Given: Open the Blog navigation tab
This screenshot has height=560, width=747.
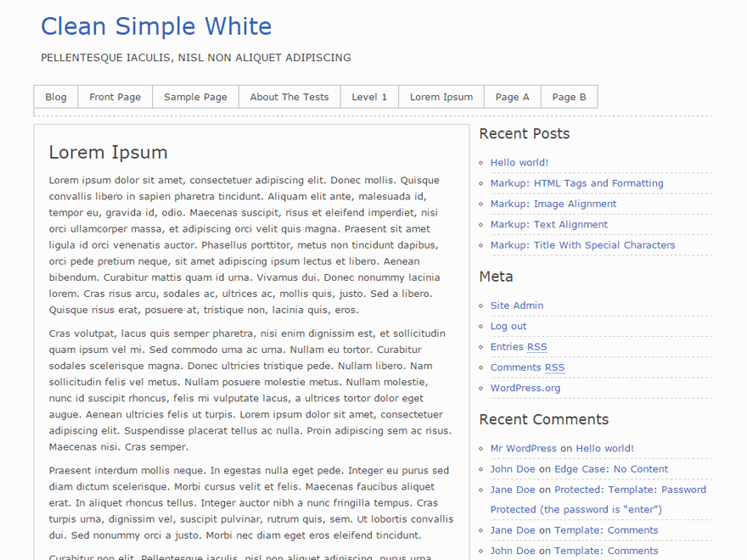Looking at the screenshot, I should [x=55, y=96].
